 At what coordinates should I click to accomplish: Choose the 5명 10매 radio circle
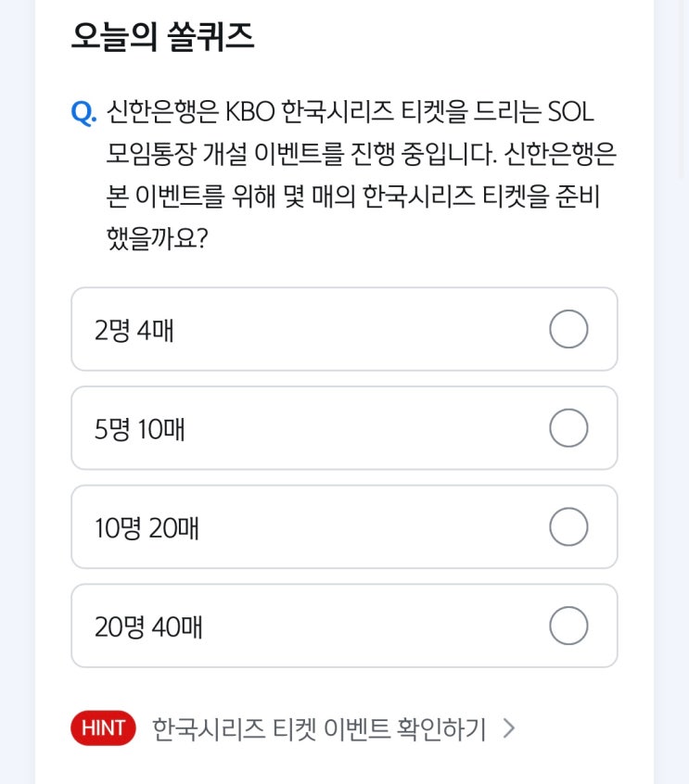coord(568,428)
